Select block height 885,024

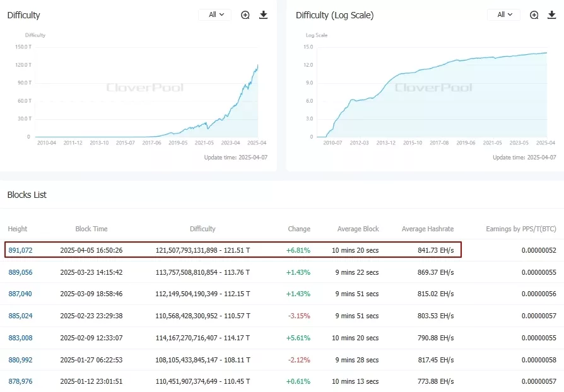[20, 316]
